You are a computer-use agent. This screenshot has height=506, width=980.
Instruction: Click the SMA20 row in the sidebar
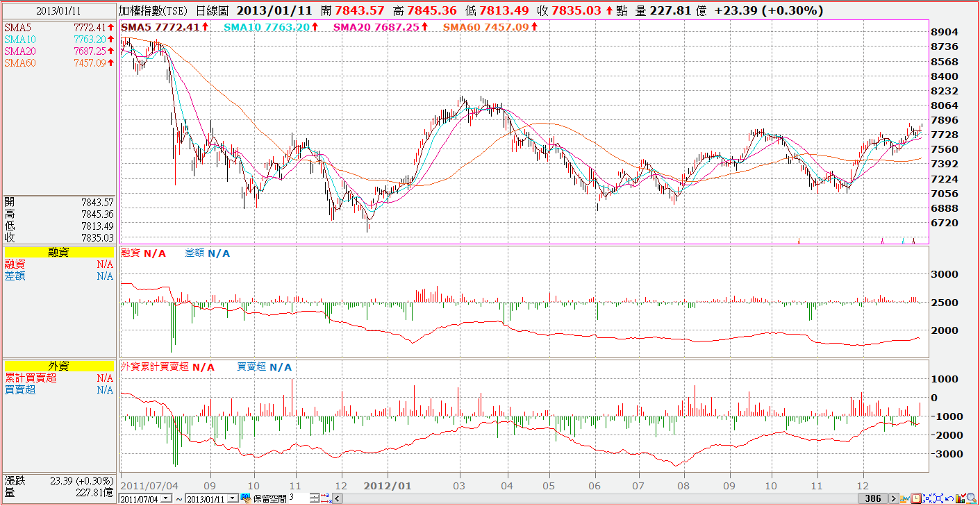(58, 51)
